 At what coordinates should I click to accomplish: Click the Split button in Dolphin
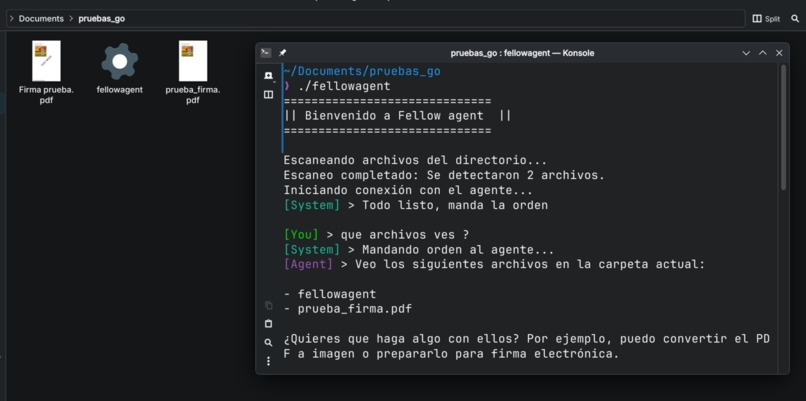[766, 19]
